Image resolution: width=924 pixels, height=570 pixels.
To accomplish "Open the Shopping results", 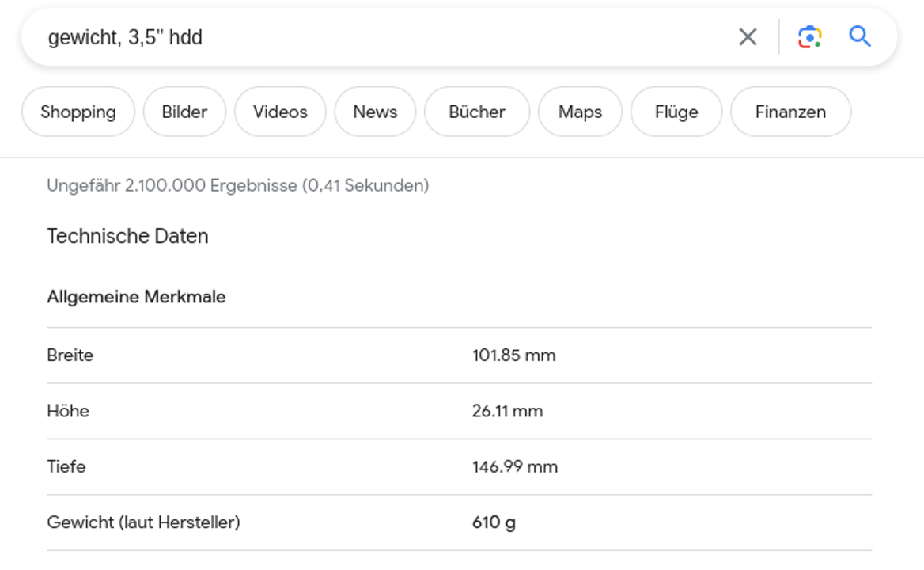I will click(78, 112).
